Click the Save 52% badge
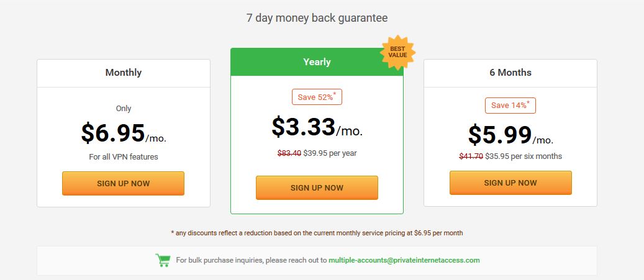This screenshot has width=644, height=280. tap(317, 97)
